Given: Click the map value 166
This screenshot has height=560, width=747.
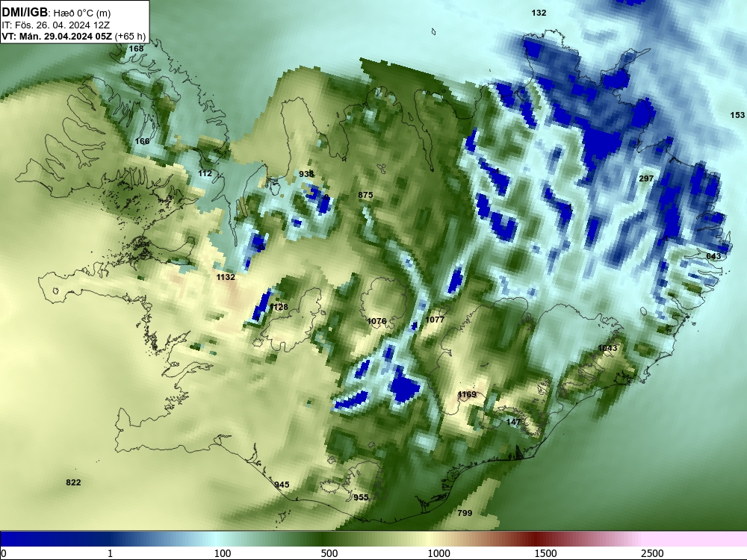Looking at the screenshot, I should [x=142, y=141].
